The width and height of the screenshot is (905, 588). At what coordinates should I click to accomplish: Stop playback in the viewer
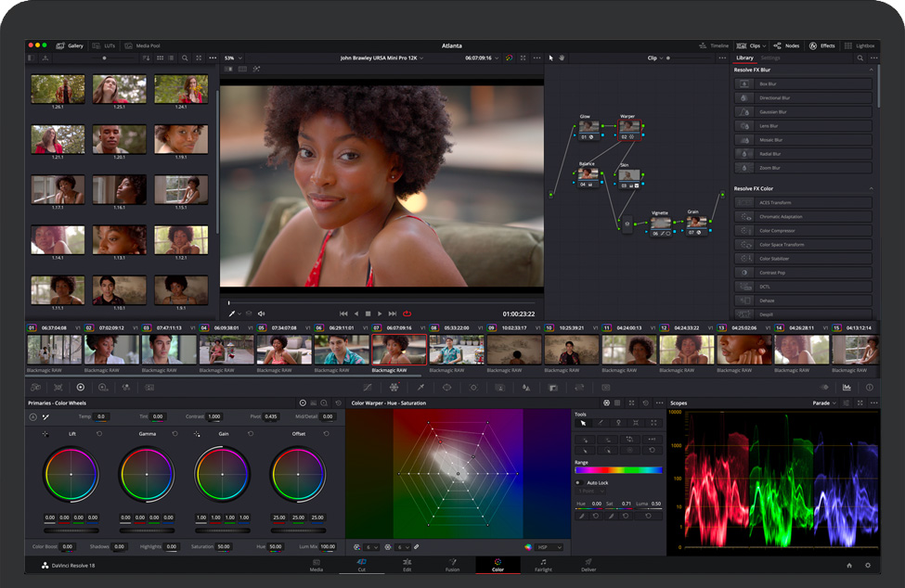click(368, 313)
